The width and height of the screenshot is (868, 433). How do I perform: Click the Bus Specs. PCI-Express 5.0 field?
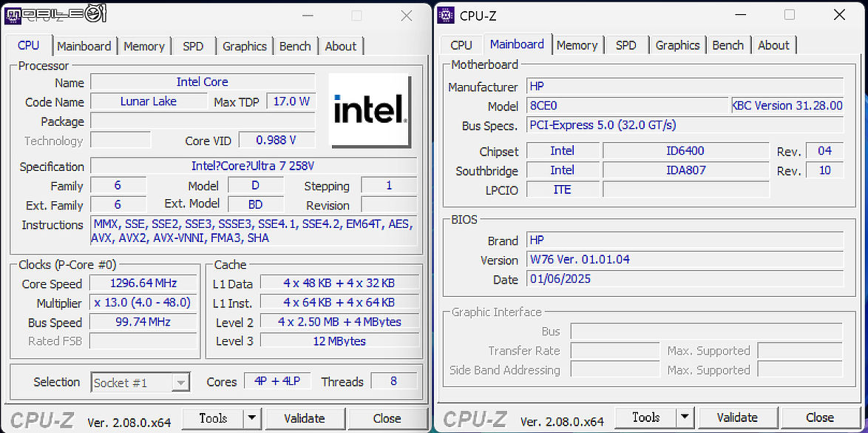click(685, 125)
